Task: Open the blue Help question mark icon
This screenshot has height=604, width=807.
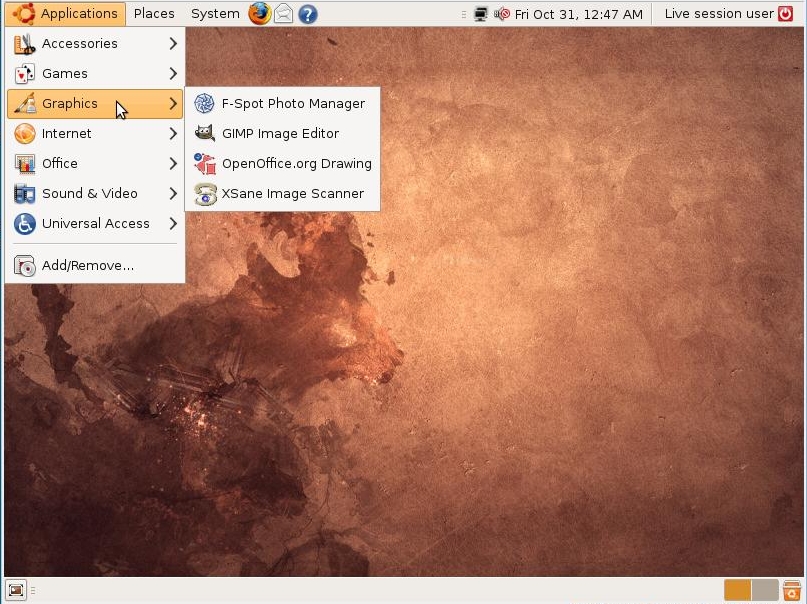Action: coord(307,14)
